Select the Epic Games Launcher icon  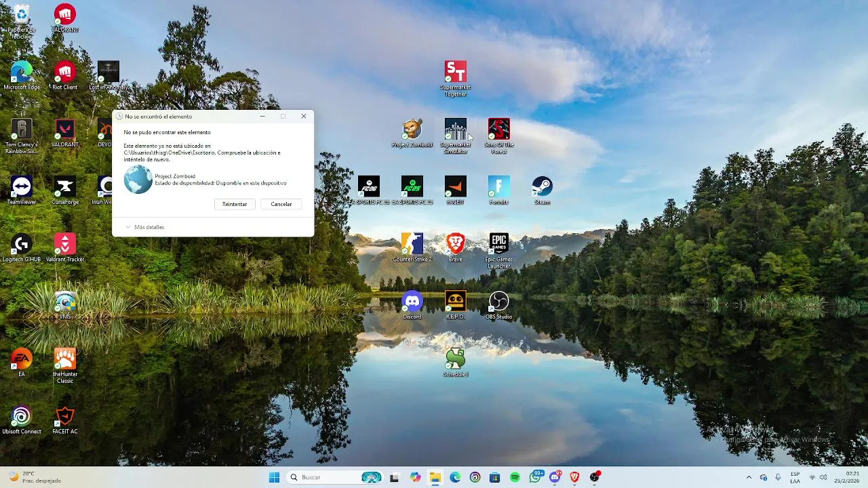(499, 251)
